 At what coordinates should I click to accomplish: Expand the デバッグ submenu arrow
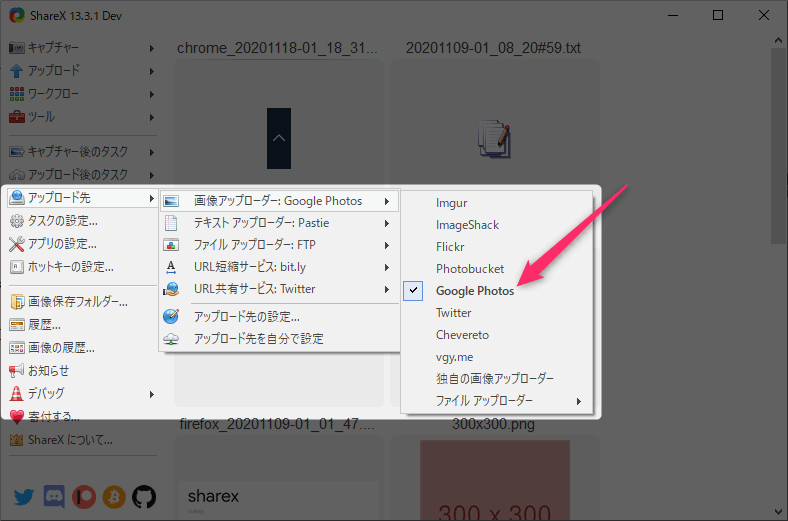(152, 394)
